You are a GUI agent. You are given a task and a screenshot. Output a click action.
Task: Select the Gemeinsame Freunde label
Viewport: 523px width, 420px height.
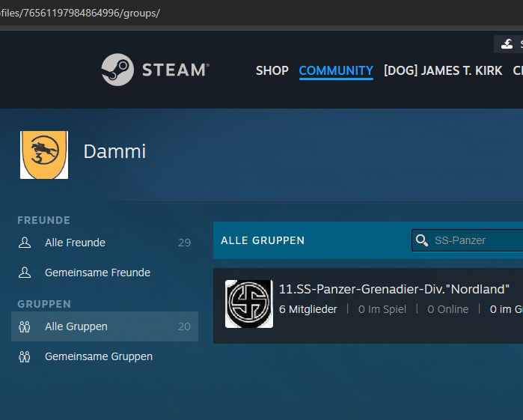[x=97, y=273]
